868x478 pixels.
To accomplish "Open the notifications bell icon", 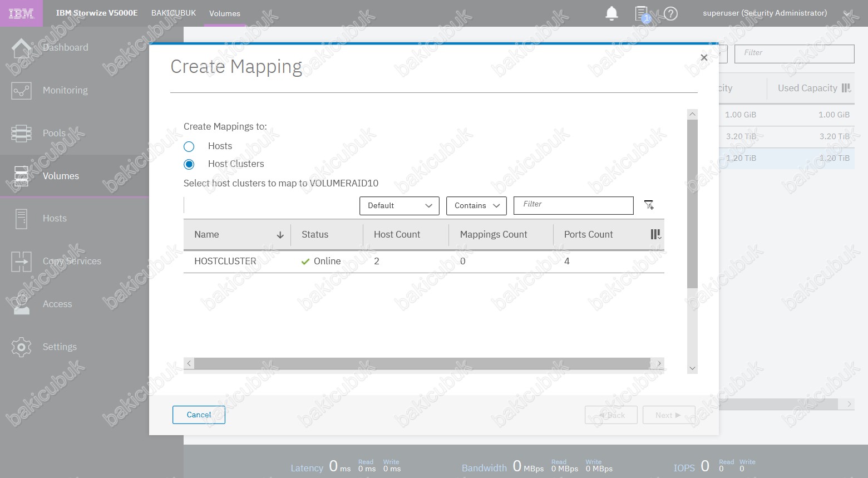I will (x=611, y=13).
